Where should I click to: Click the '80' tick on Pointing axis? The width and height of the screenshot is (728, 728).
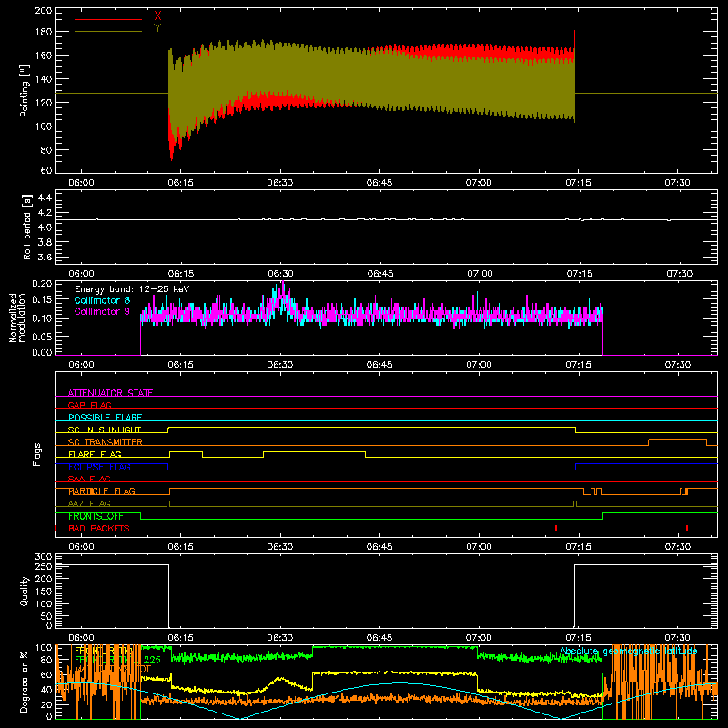[x=46, y=150]
